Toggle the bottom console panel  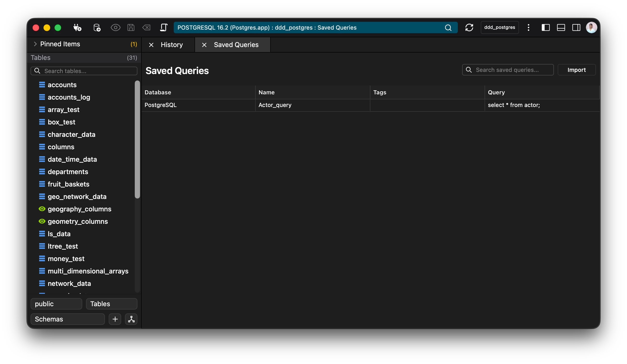561,28
